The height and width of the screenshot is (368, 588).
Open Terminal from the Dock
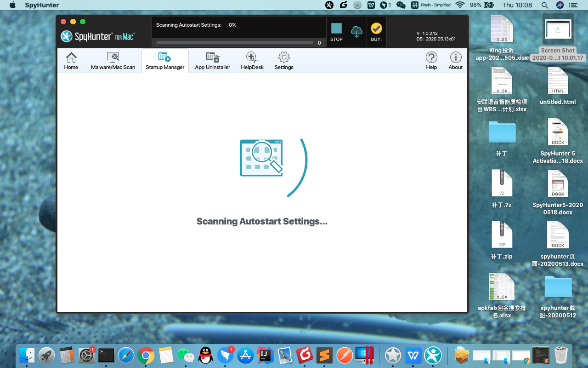pos(107,355)
